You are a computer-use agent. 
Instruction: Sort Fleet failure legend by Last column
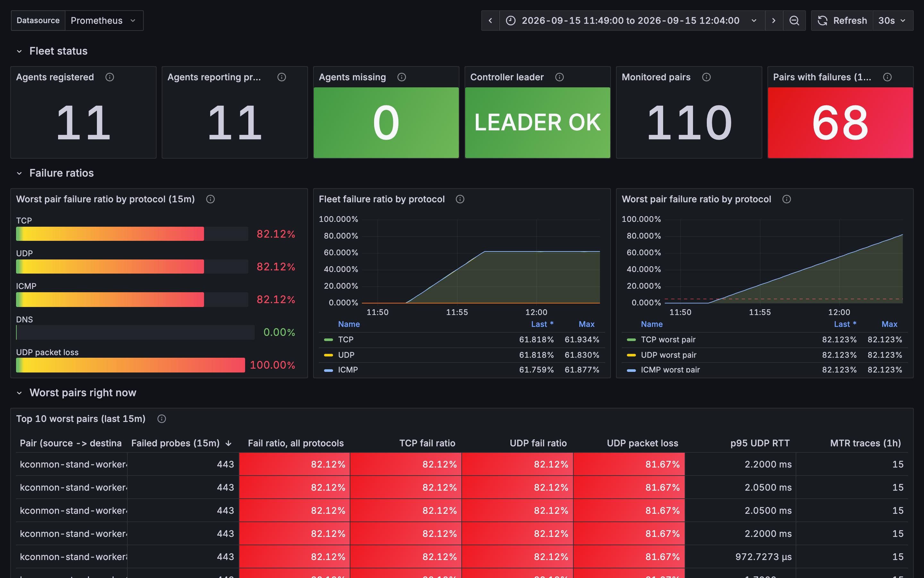coord(542,325)
